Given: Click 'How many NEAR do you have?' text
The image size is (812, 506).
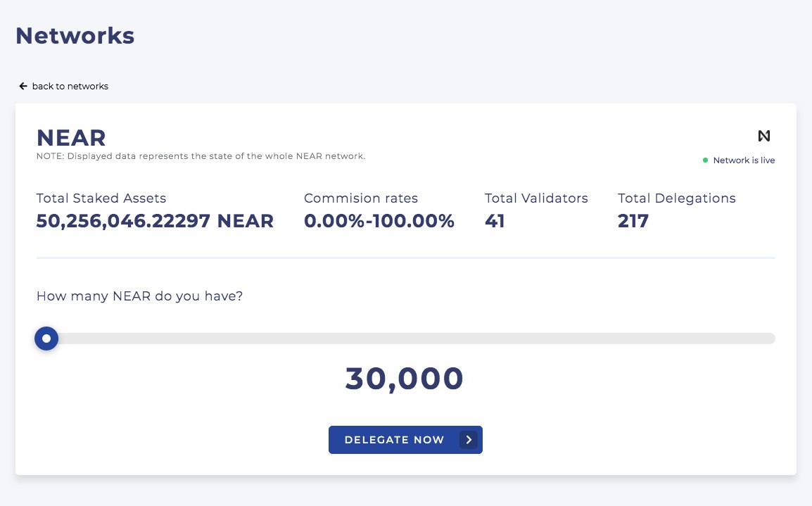Looking at the screenshot, I should point(139,296).
